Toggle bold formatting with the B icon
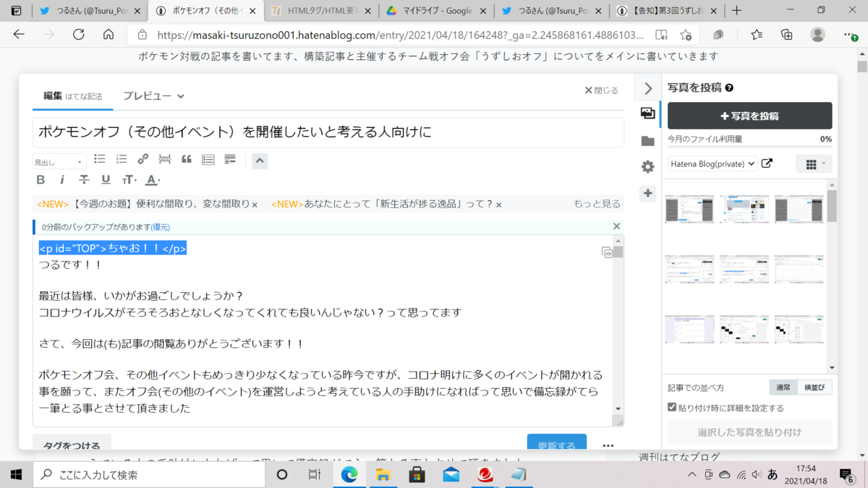Viewport: 868px width, 488px height. point(41,179)
